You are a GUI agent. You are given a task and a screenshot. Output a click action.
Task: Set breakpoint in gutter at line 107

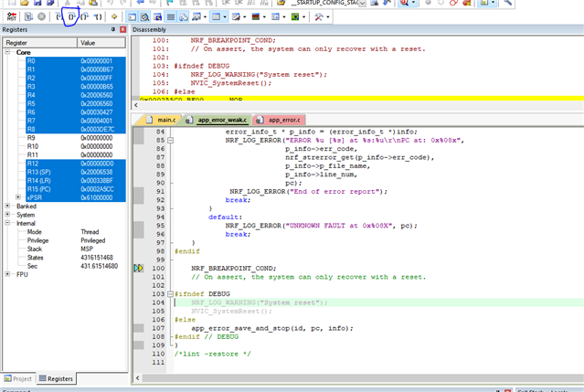pos(139,328)
